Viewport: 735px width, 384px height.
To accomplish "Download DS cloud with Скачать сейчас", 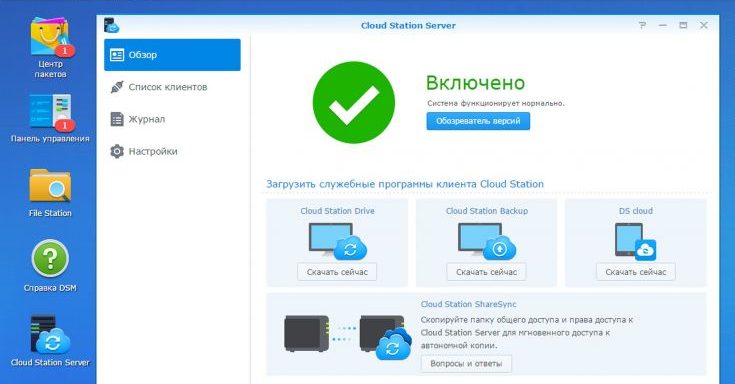I will coord(636,272).
